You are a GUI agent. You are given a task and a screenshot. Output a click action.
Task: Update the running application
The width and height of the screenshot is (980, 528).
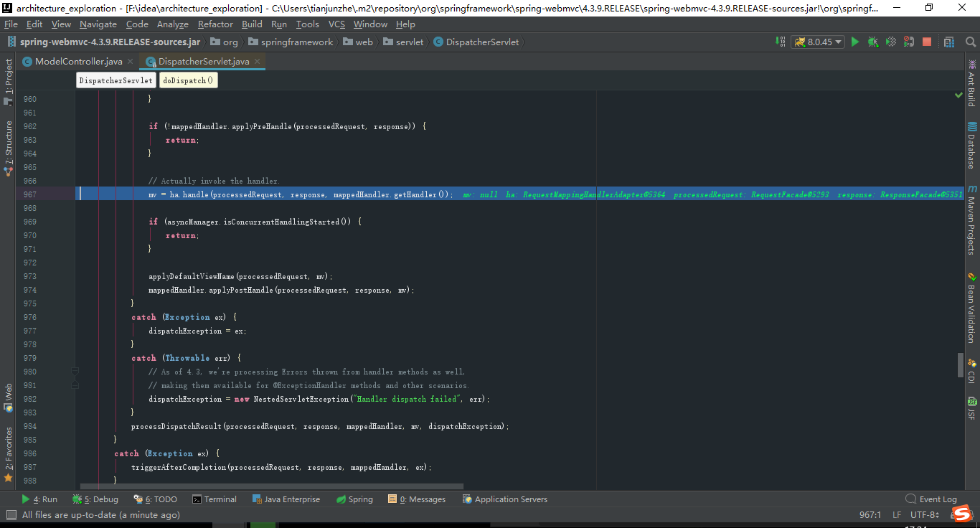[x=948, y=41]
